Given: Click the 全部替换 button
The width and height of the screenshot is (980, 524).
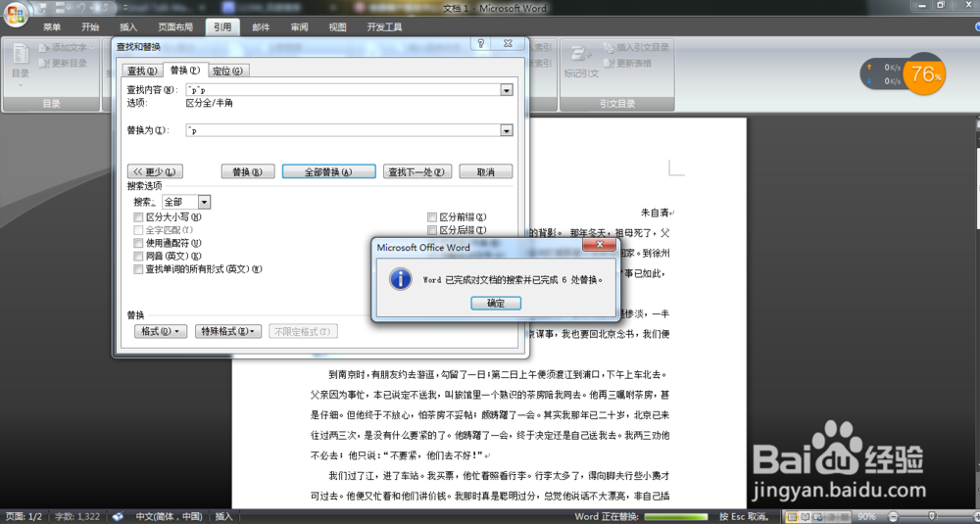Looking at the screenshot, I should pos(328,171).
